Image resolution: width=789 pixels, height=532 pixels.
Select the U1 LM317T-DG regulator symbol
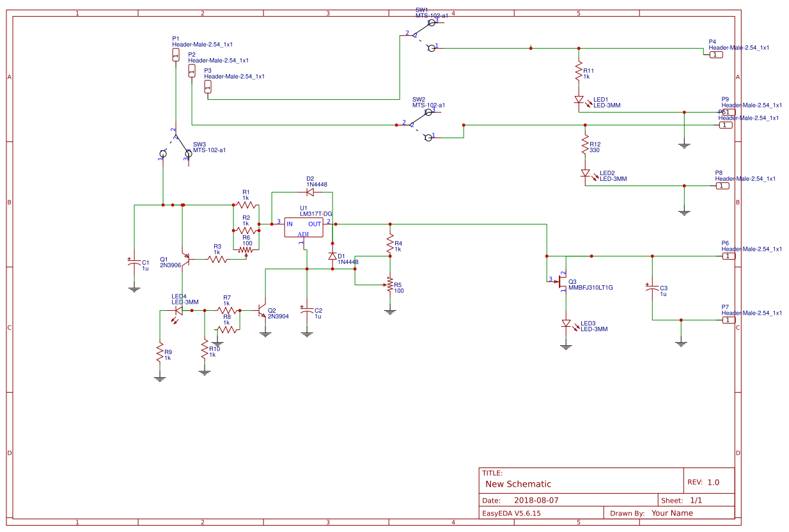tap(304, 227)
